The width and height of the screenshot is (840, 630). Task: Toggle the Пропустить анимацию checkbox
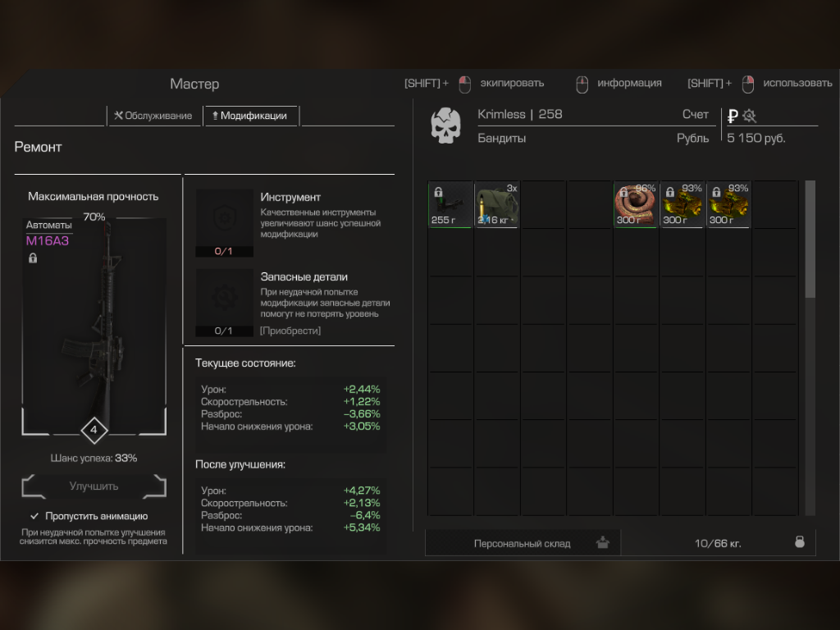pyautogui.click(x=34, y=516)
